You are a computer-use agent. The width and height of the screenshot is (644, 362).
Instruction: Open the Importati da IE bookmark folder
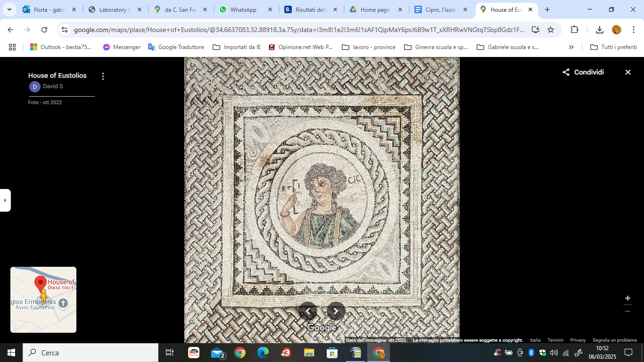click(237, 47)
